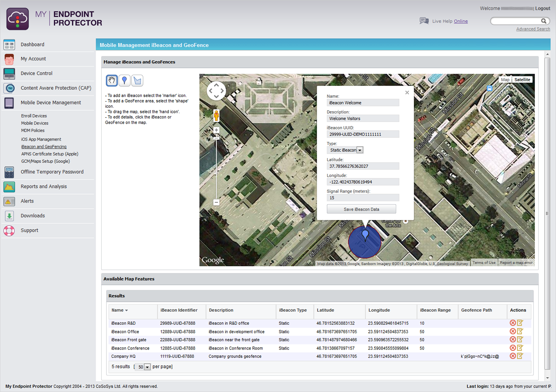Edit the iBeacon Conference entry
Screen dimensions: 556x392
click(x=520, y=347)
